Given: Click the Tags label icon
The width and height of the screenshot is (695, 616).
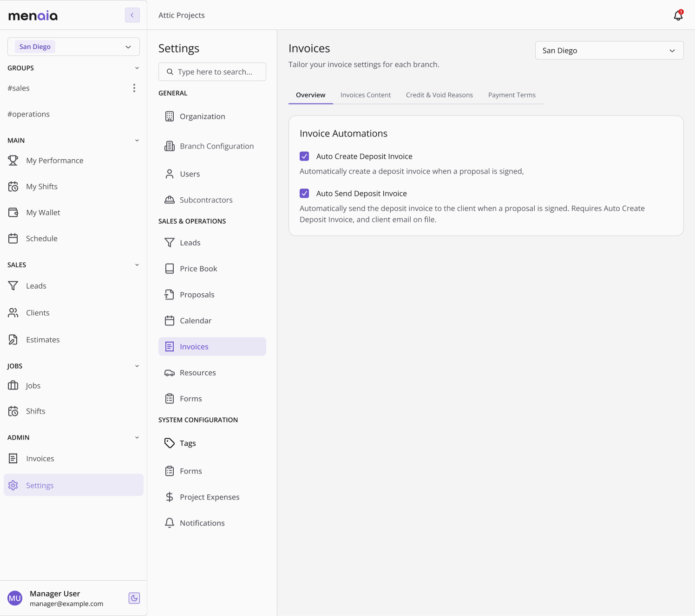Looking at the screenshot, I should tap(170, 443).
